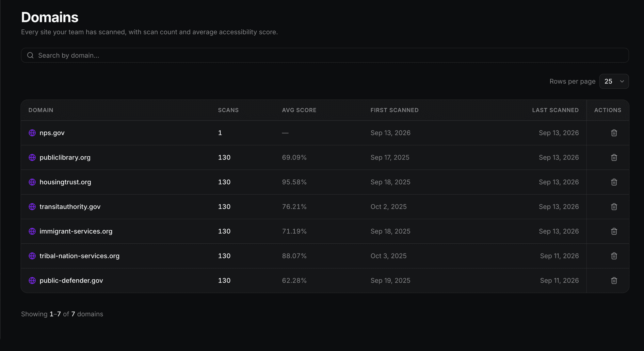This screenshot has width=644, height=351.
Task: Click the Sep 17, 2025 first scanned date
Action: (390, 157)
